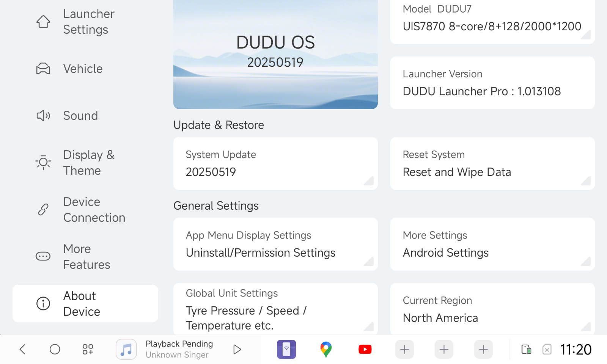Click the More Features ellipsis icon
607x364 pixels.
[x=43, y=257]
